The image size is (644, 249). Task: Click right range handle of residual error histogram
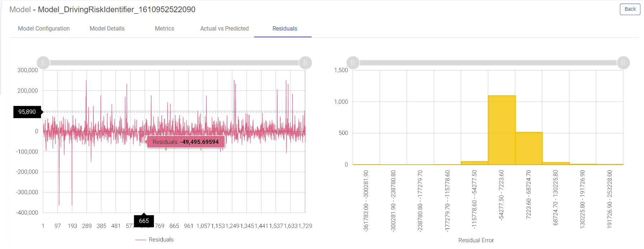point(623,63)
